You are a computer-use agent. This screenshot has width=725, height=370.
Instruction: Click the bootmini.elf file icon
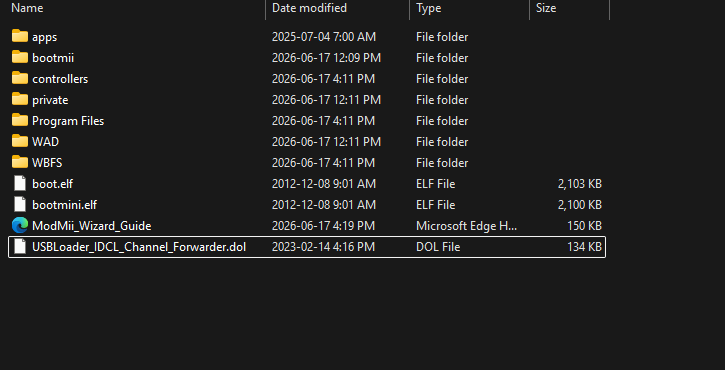[x=20, y=204]
